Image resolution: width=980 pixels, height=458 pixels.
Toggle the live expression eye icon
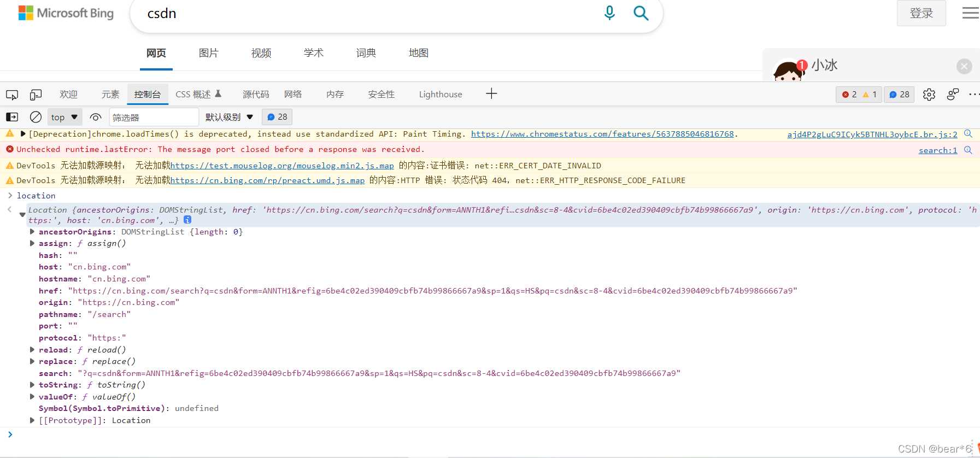tap(96, 117)
